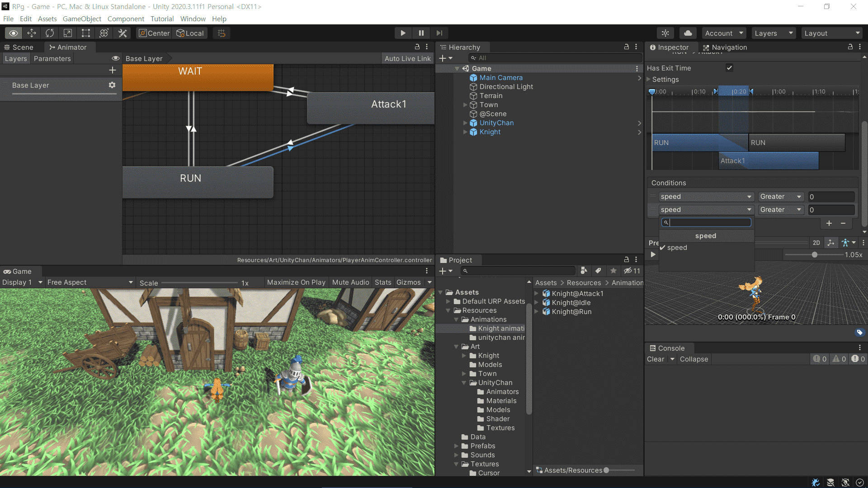868x488 pixels.
Task: Select the Rotate tool
Action: [x=50, y=33]
